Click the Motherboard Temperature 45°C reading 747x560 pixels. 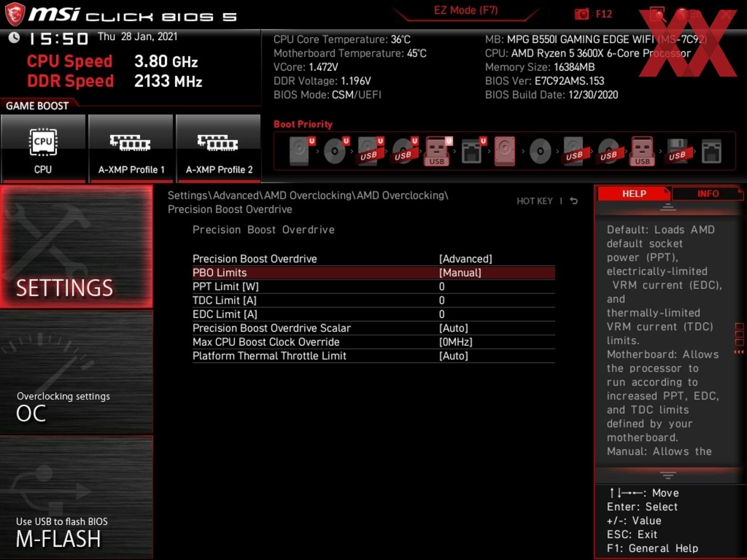pos(350,53)
